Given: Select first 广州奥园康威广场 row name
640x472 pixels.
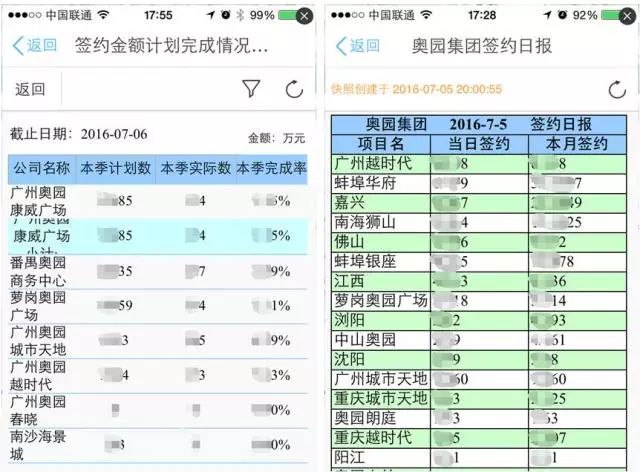Looking at the screenshot, I should click(x=38, y=201).
